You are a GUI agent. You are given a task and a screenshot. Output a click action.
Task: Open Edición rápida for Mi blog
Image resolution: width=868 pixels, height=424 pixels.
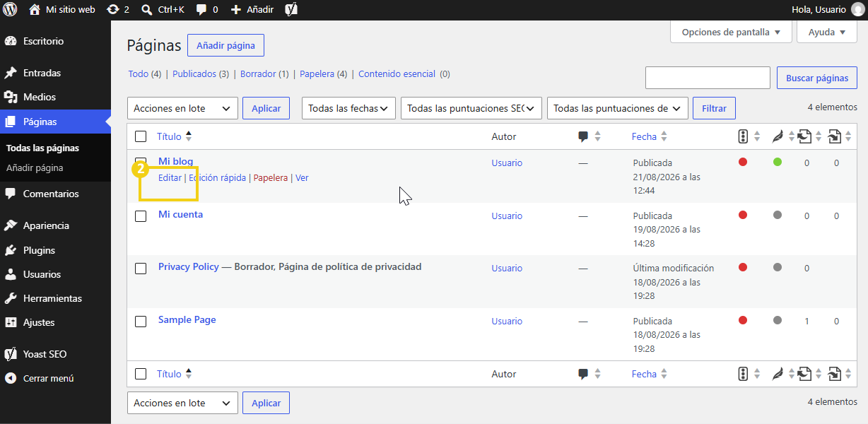tap(217, 178)
